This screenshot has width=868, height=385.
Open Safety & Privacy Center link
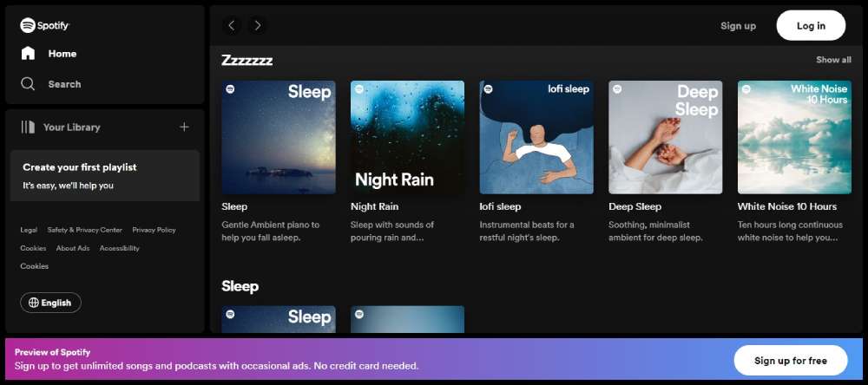pyautogui.click(x=84, y=230)
